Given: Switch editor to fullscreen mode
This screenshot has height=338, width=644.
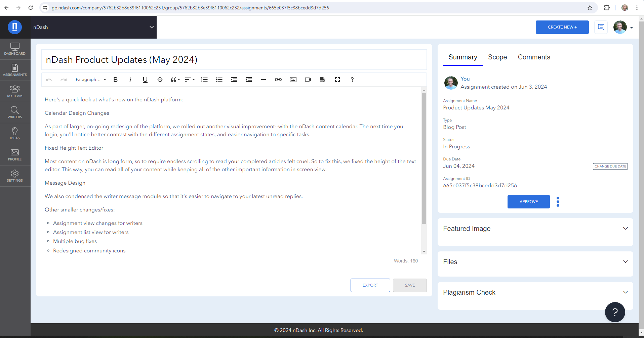Looking at the screenshot, I should click(x=337, y=80).
